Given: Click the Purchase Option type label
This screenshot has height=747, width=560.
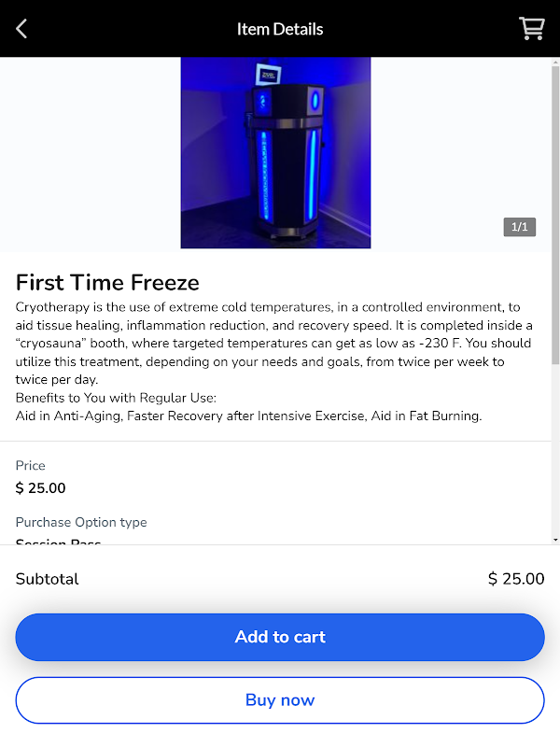Looking at the screenshot, I should point(81,522).
